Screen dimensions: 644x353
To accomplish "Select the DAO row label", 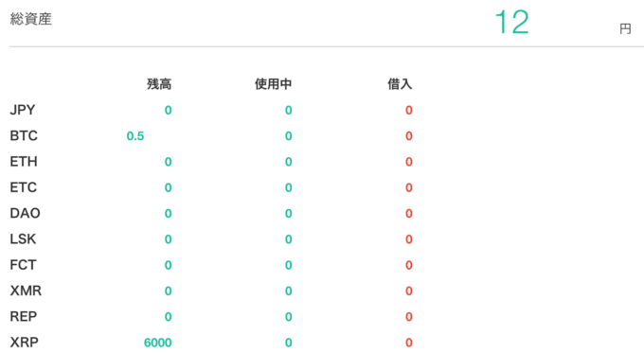I will coord(25,214).
